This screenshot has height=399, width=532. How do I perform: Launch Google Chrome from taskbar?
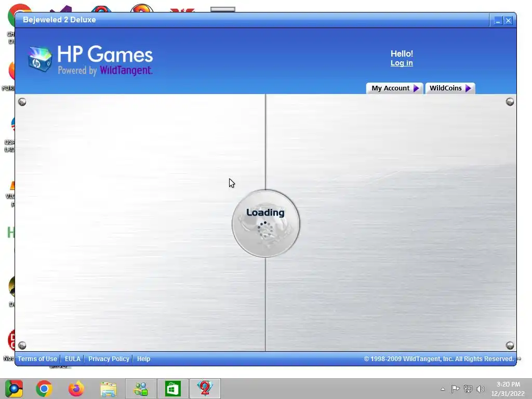(44, 389)
